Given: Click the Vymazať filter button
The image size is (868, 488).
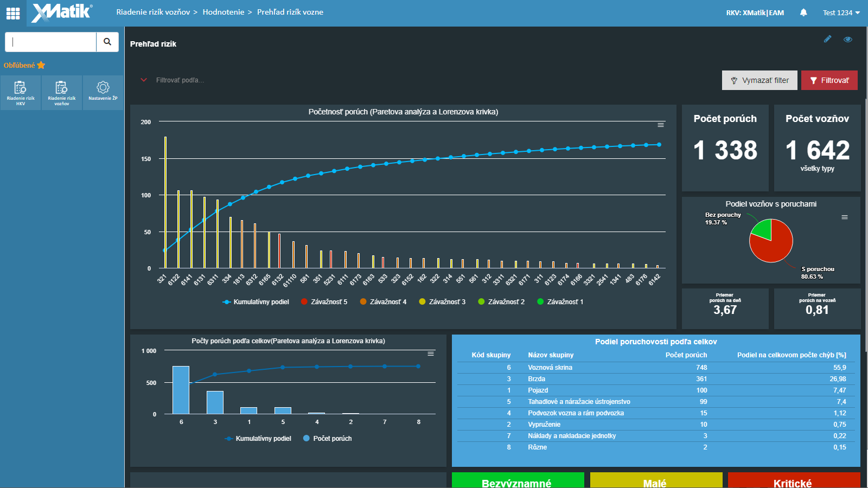Looking at the screenshot, I should pos(759,80).
